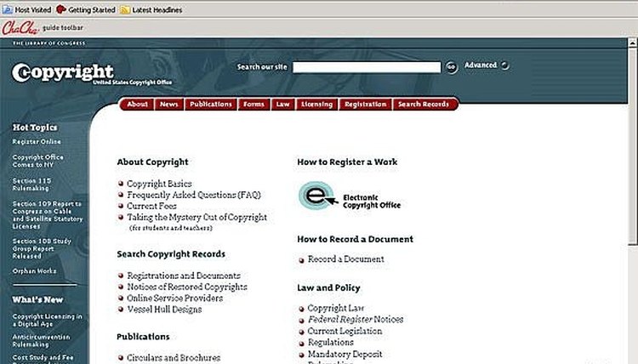Click the Search Copyright Records heading

[x=171, y=254]
